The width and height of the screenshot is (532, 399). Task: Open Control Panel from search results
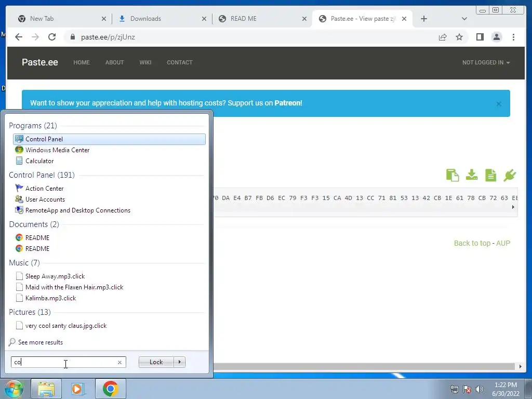tap(109, 139)
